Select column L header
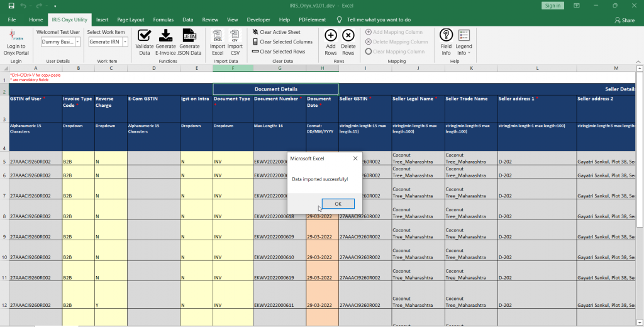Viewport: 644px width, 327px height. point(537,68)
